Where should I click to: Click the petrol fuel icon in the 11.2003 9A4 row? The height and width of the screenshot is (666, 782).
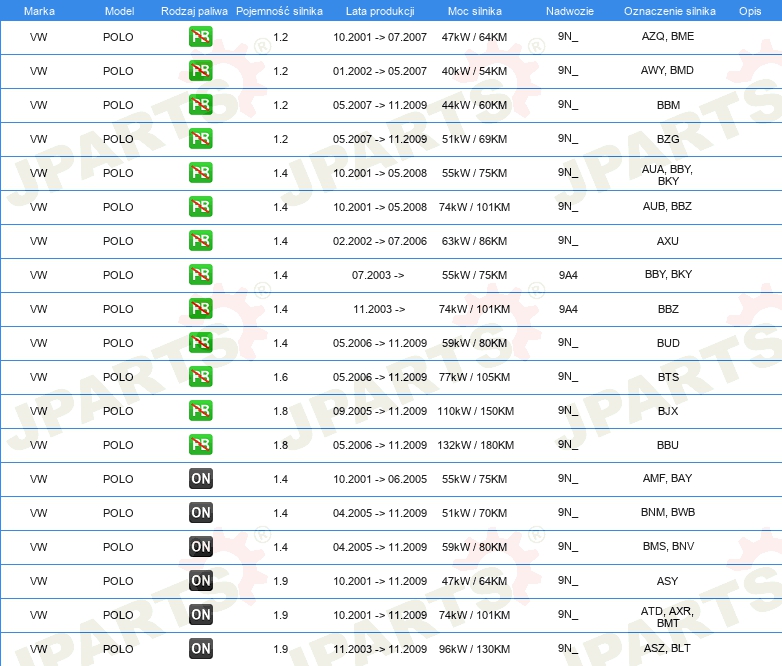(x=200, y=309)
